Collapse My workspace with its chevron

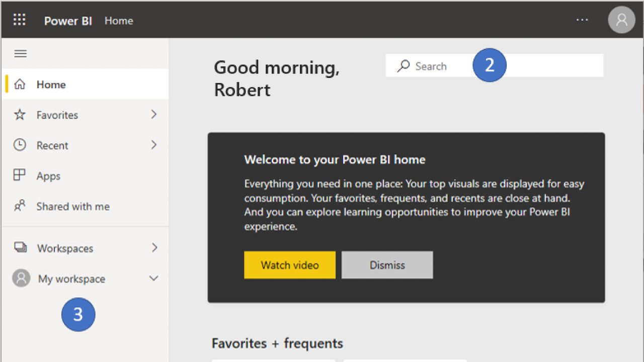(x=153, y=278)
